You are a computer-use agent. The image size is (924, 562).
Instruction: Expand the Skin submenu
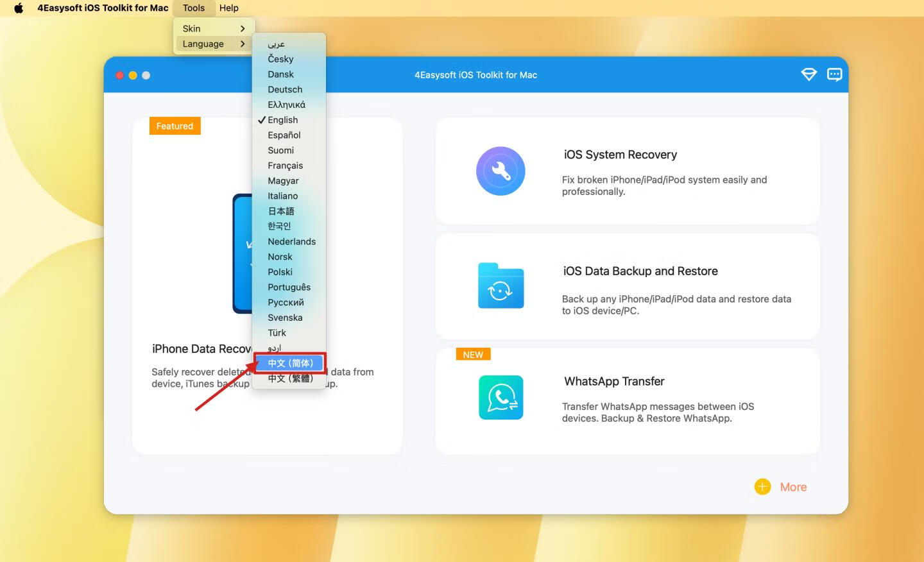(x=214, y=28)
